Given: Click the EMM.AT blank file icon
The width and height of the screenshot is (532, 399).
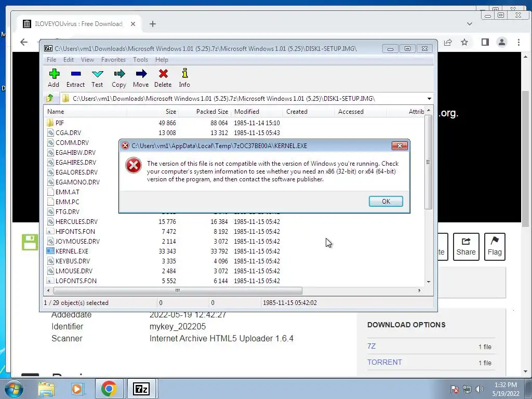Looking at the screenshot, I should (x=50, y=192).
